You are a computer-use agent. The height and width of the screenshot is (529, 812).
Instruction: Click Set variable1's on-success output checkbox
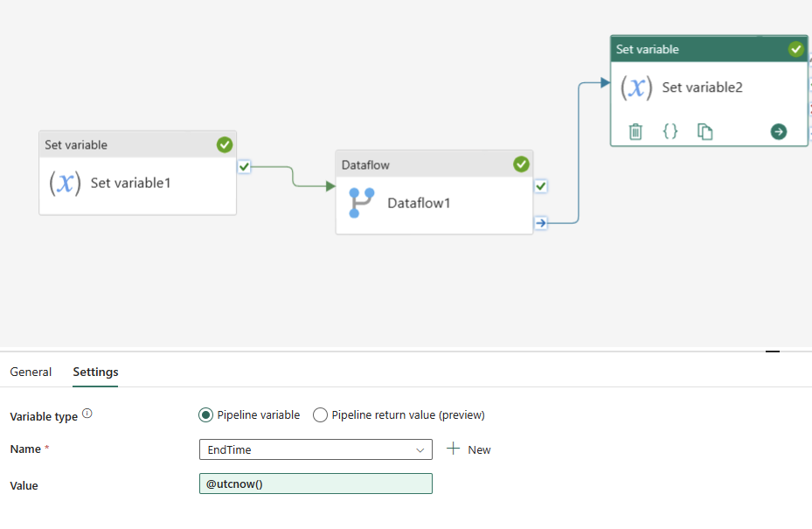(245, 166)
